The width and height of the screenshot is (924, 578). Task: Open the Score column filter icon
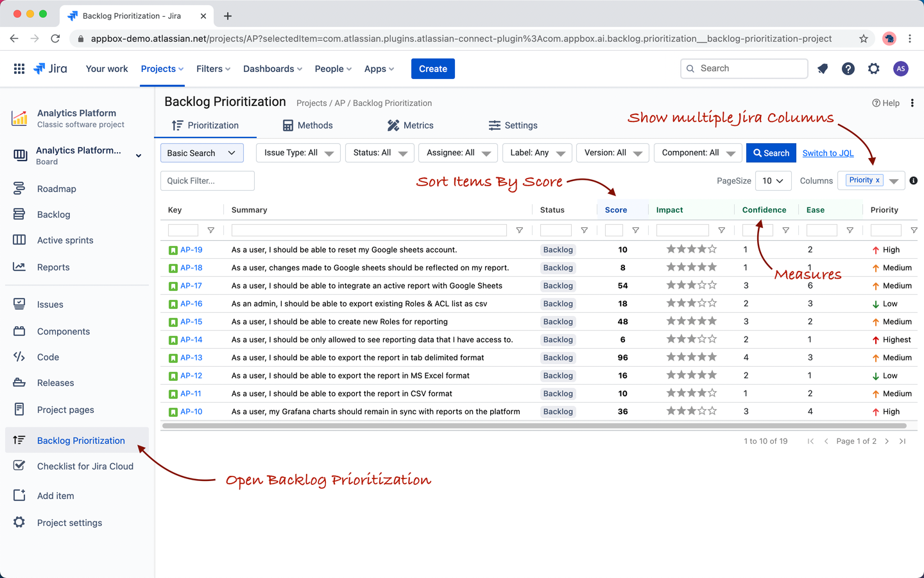point(635,230)
